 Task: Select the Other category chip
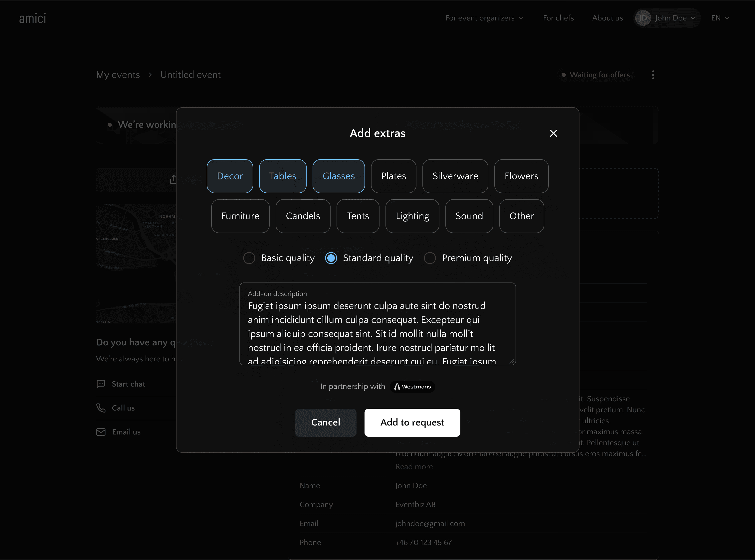tap(522, 216)
